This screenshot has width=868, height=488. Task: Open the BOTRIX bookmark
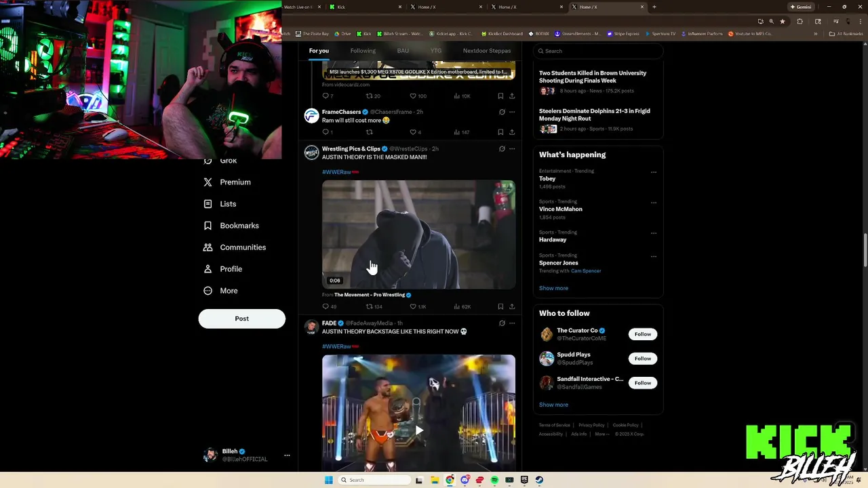[x=539, y=34]
